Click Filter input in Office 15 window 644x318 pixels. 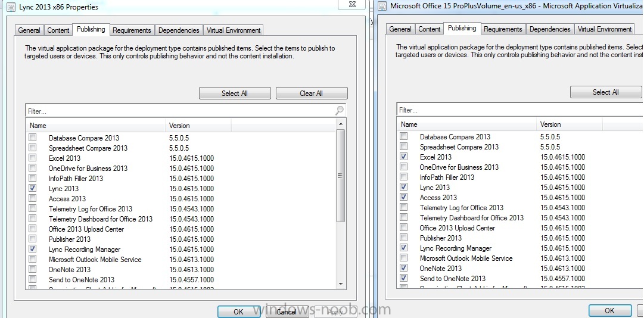(520, 110)
